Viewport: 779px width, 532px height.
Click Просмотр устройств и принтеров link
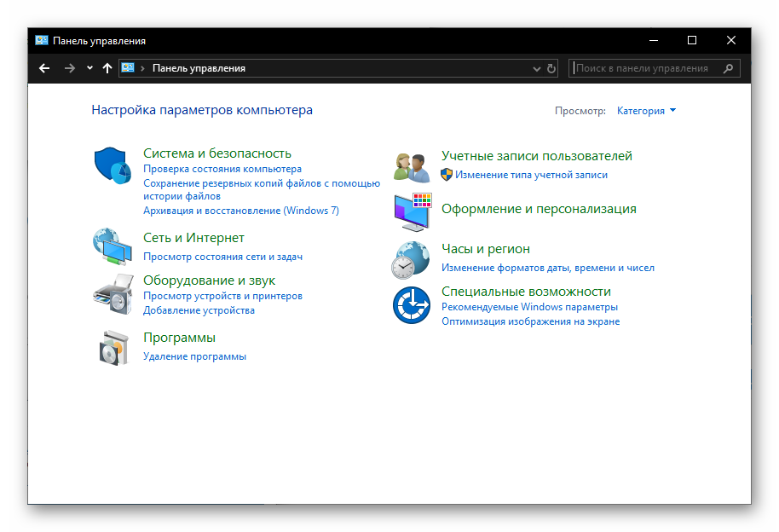(x=222, y=296)
